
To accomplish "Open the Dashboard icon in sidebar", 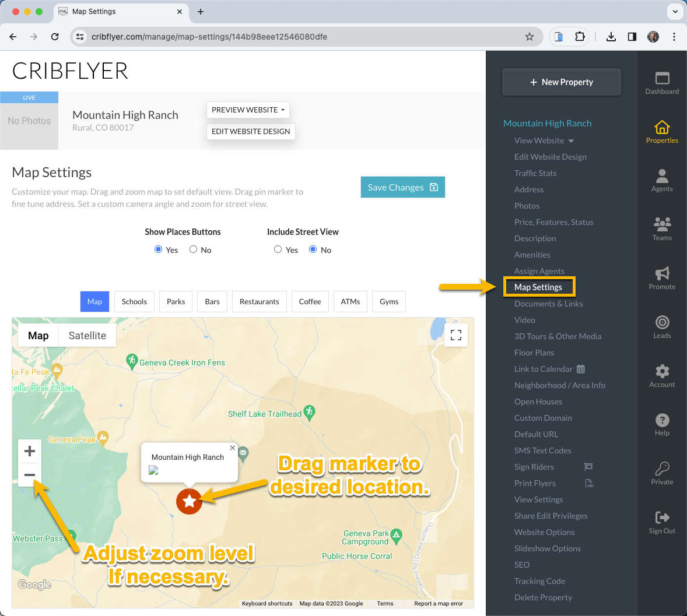I will (661, 78).
